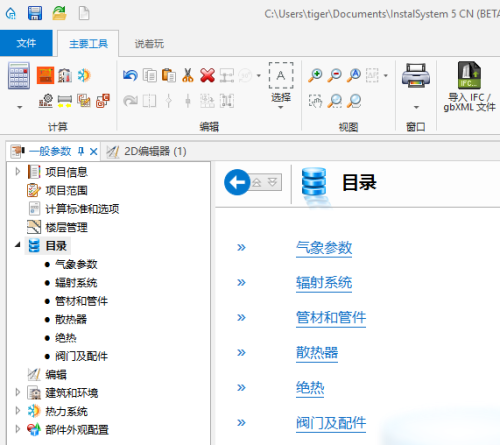Click the save floppy disk icon
The height and width of the screenshot is (445, 500).
(x=35, y=13)
